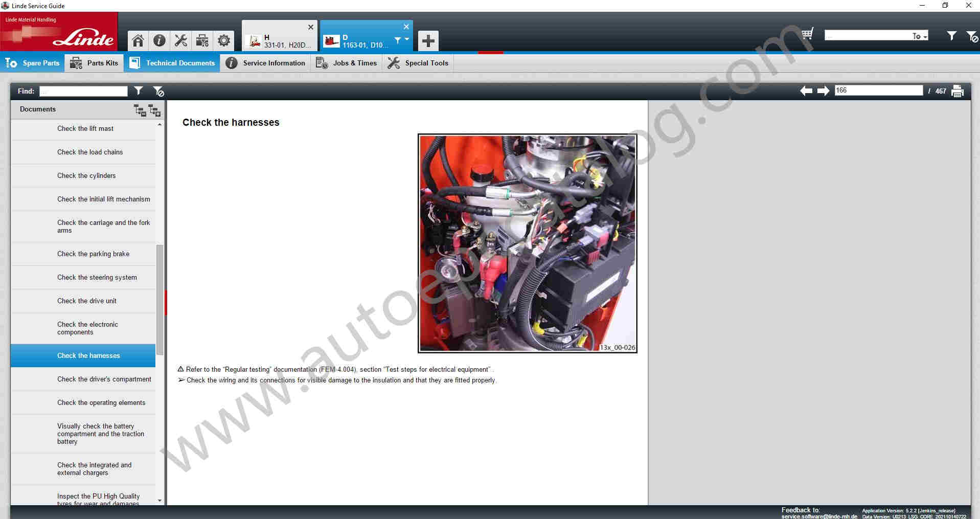Go to the next page arrow
This screenshot has height=519, width=980.
pos(823,91)
